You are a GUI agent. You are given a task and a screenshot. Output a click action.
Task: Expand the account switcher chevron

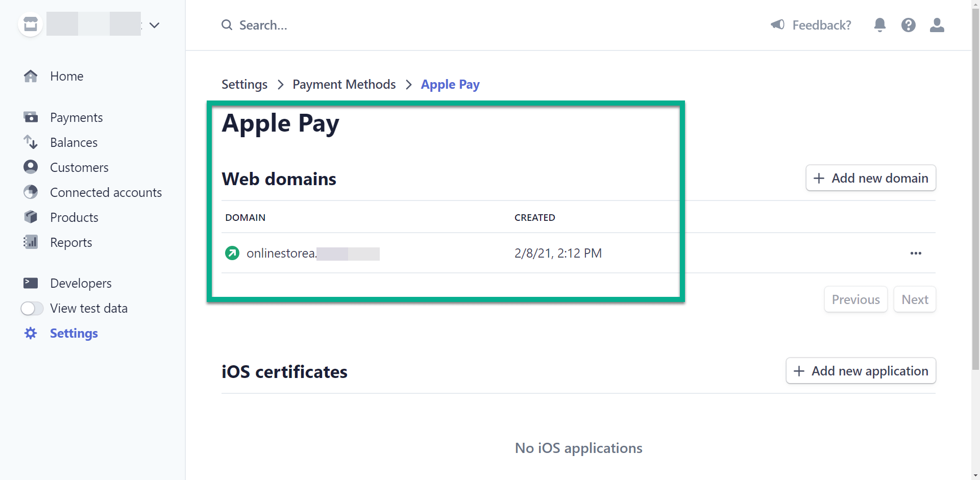pyautogui.click(x=155, y=24)
